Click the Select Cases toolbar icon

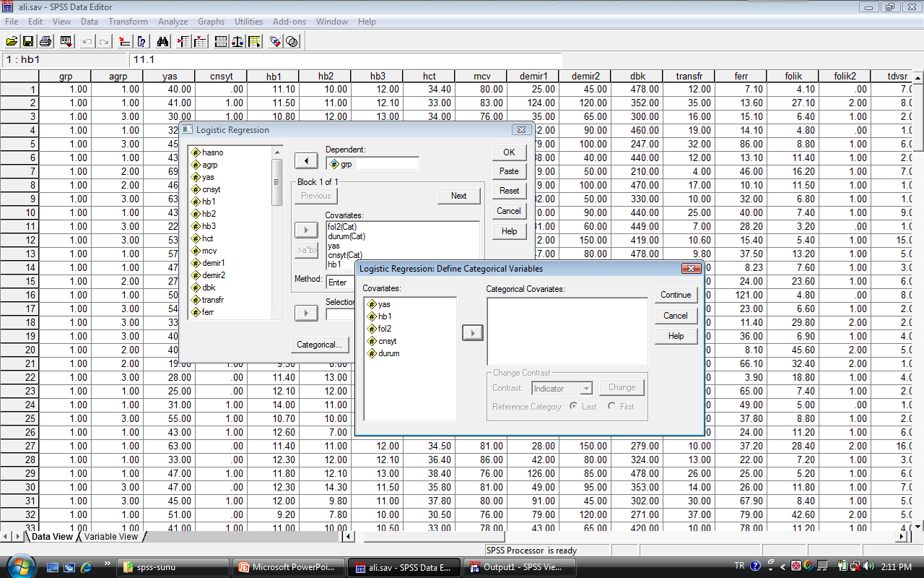(x=254, y=41)
